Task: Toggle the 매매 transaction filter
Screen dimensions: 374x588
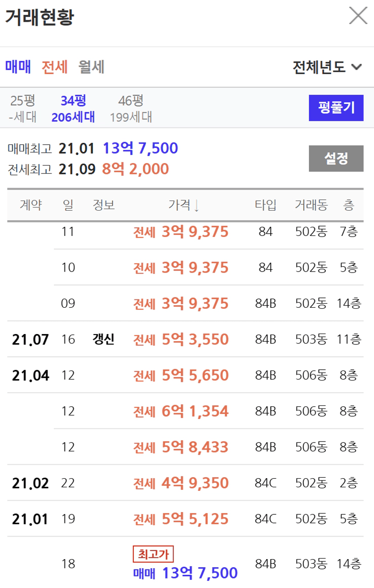Action: click(18, 67)
